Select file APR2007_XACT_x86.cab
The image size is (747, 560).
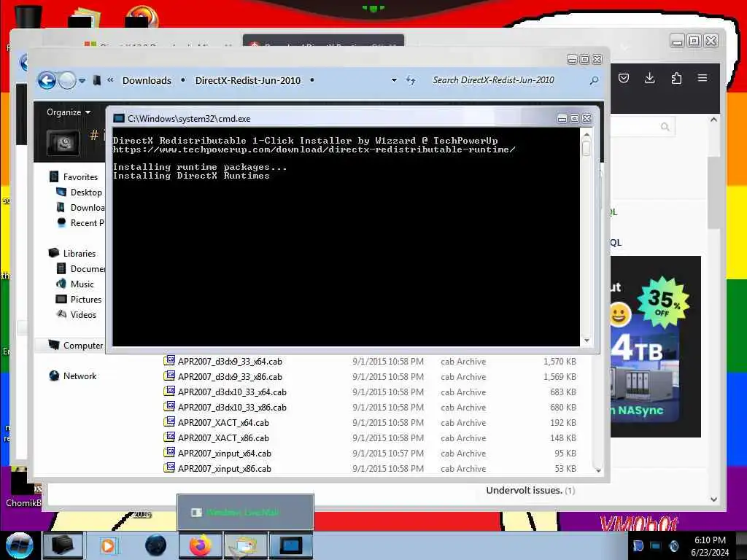[223, 437]
